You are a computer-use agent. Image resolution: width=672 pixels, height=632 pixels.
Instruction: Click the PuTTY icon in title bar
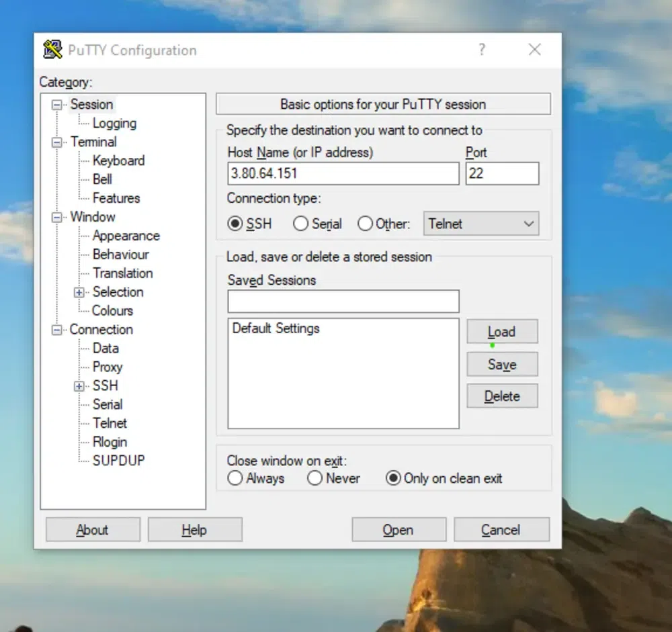pyautogui.click(x=52, y=50)
